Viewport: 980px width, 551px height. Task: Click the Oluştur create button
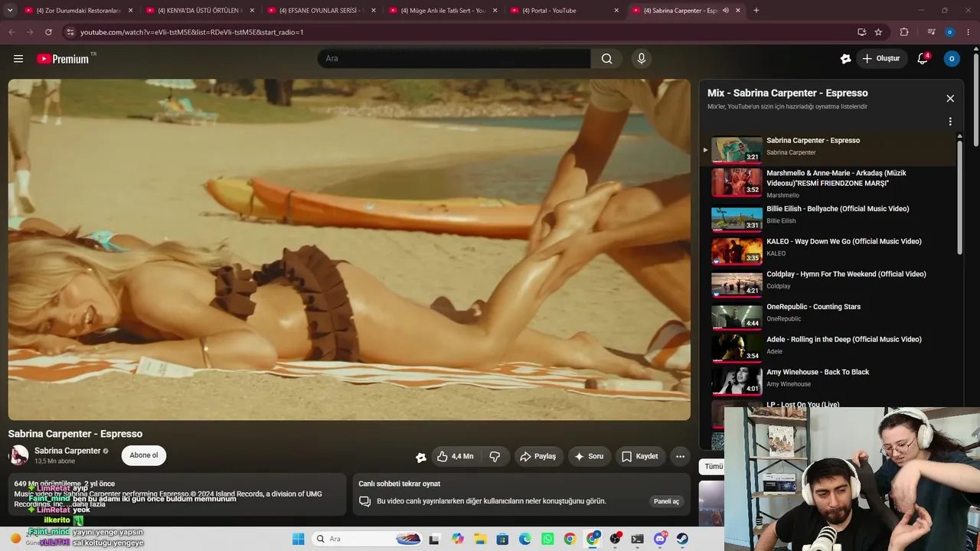coord(881,59)
